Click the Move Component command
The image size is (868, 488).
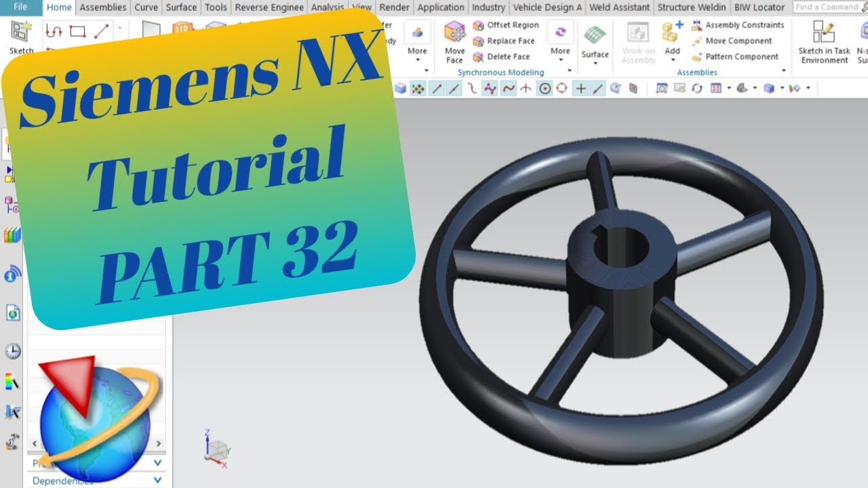(x=732, y=41)
